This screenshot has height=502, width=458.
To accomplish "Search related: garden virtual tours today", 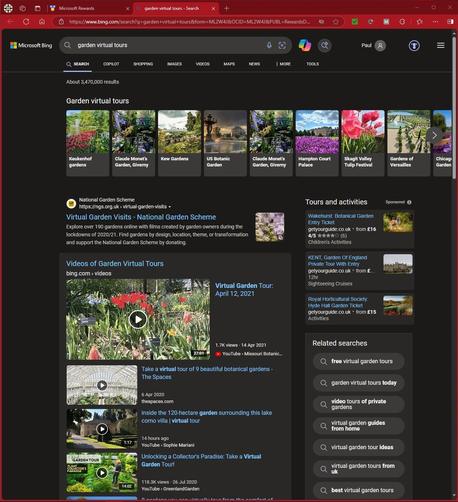I will click(359, 383).
